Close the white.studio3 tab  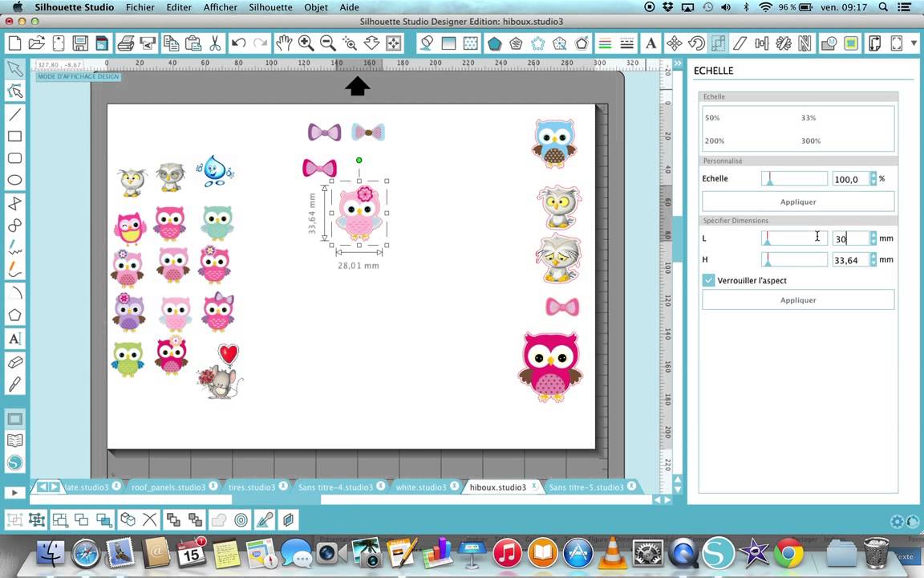[x=454, y=486]
